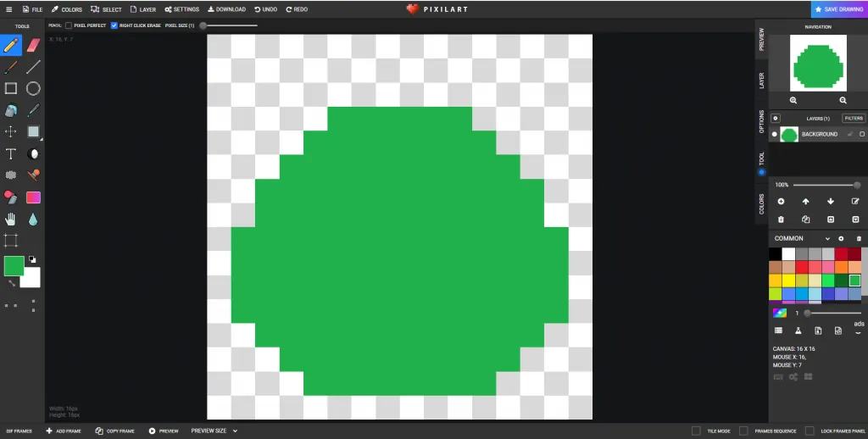Viewport: 868px width, 439px height.
Task: Switch to the Options side tab
Action: pyautogui.click(x=762, y=121)
